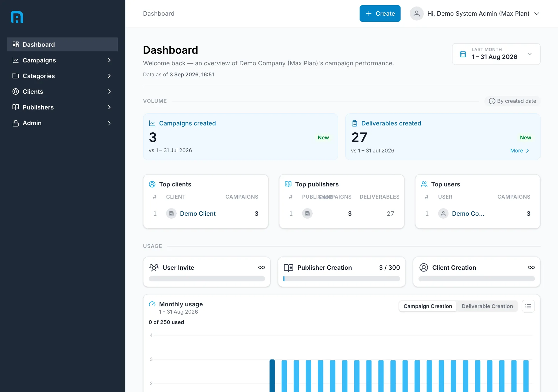The height and width of the screenshot is (392, 558).
Task: Switch to Deliverable Creation tab
Action: [487, 306]
